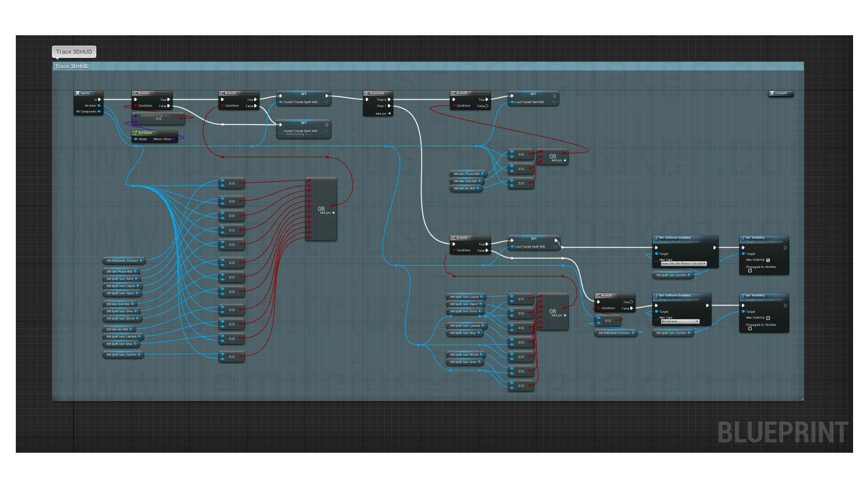The image size is (868, 488).
Task: Click the Last Traced Gem HUD input pin
Action: pyautogui.click(x=512, y=102)
